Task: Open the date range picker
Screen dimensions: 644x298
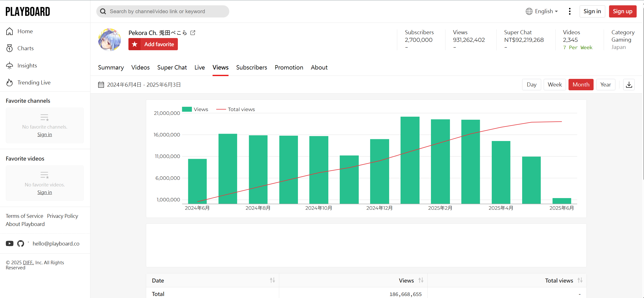Action: [x=139, y=85]
